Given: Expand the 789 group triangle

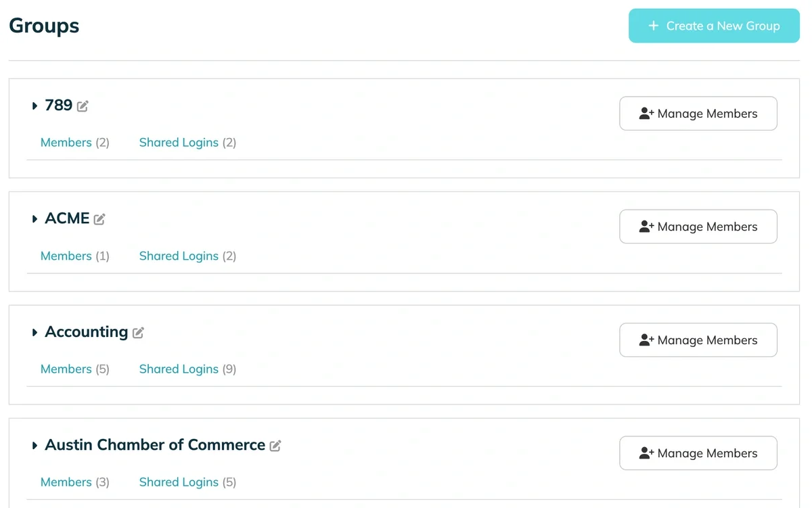Looking at the screenshot, I should [35, 106].
